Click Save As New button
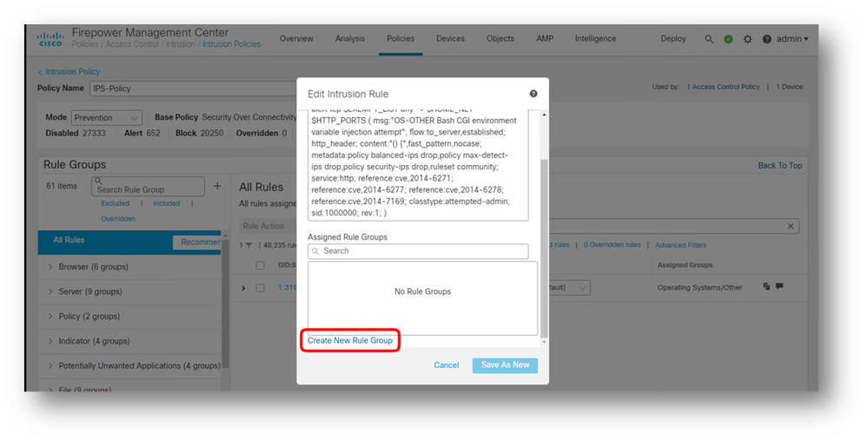The width and height of the screenshot is (868, 441). coord(505,365)
